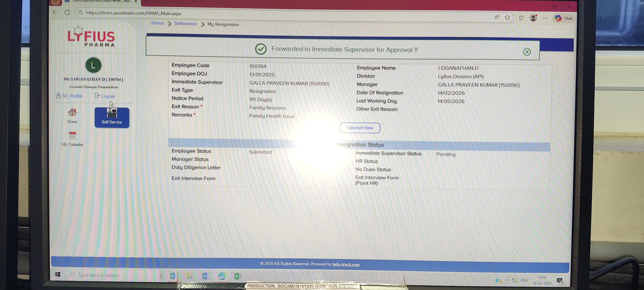
Task: Click the browser address bar URL
Action: pyautogui.click(x=133, y=13)
